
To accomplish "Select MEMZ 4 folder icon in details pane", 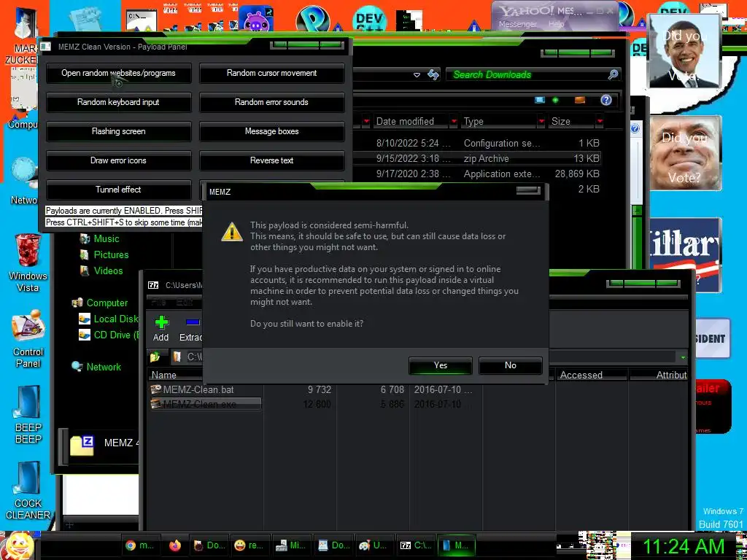I will point(82,446).
